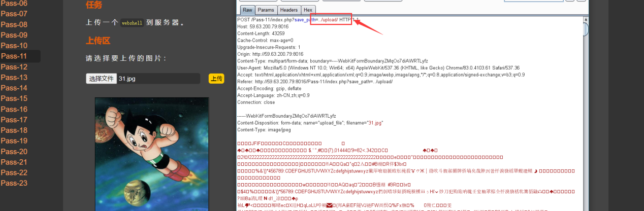Open the Pass-23 lesson link

point(14,183)
